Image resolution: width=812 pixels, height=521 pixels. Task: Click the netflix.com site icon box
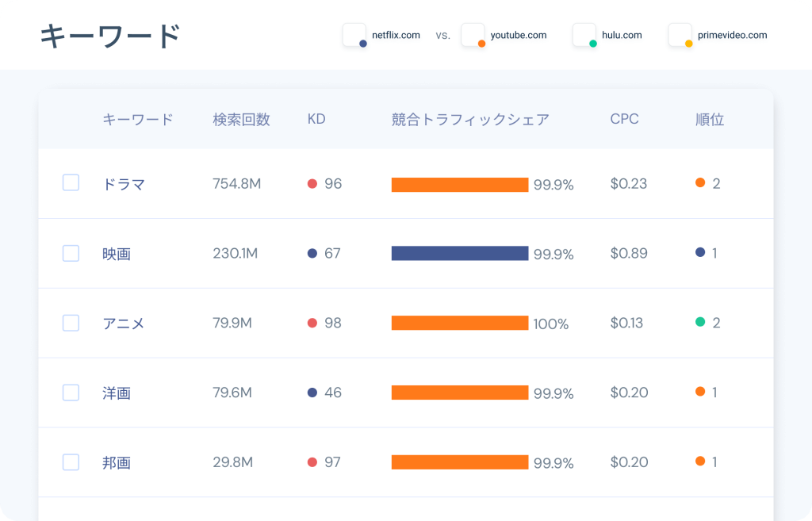(x=354, y=35)
